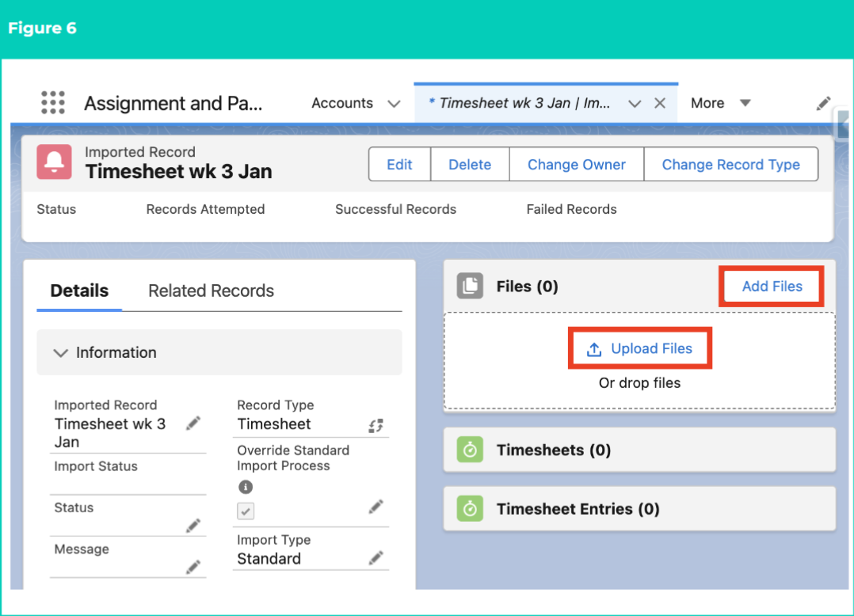The width and height of the screenshot is (854, 616).
Task: Open the Accounts tab dropdown chevron
Action: tap(394, 104)
